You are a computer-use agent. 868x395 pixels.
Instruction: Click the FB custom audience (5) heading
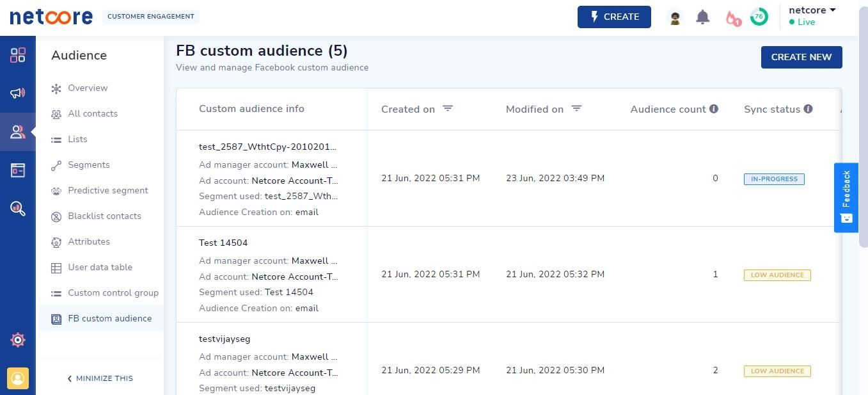262,51
